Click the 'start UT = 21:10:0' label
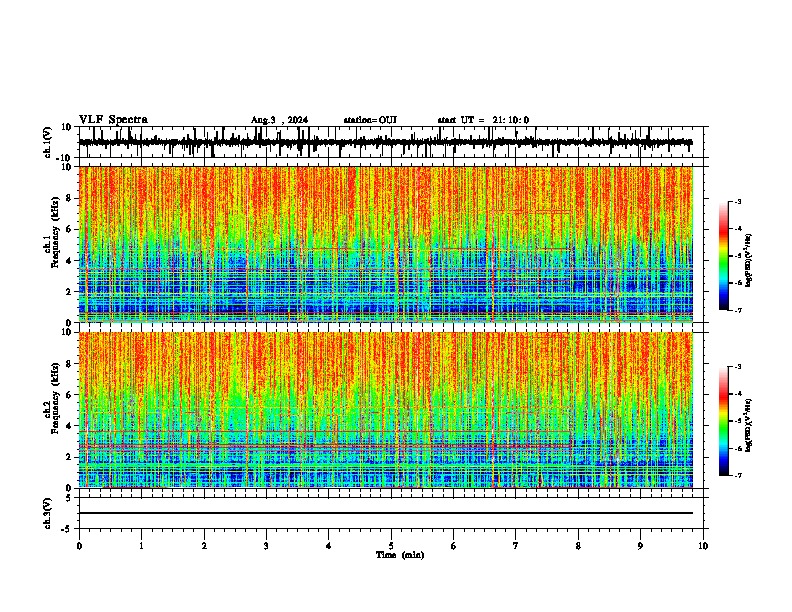The width and height of the screenshot is (792, 612). pos(483,120)
